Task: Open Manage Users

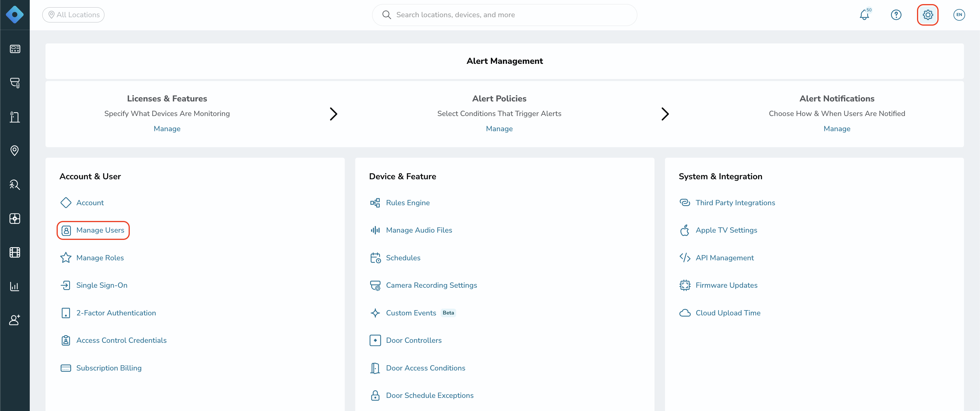Action: point(100,230)
